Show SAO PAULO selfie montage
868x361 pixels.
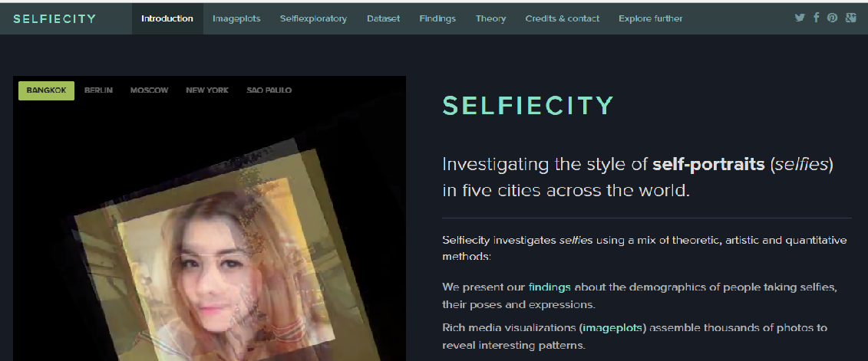click(x=269, y=90)
